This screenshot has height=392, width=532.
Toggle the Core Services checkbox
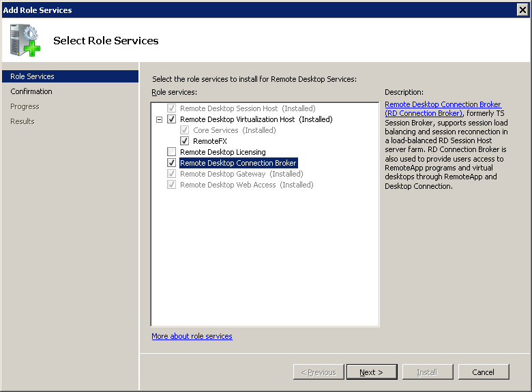click(184, 130)
